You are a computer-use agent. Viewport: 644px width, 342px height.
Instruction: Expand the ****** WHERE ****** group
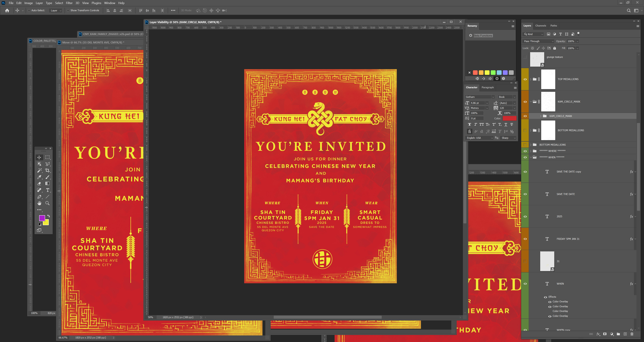[530, 151]
